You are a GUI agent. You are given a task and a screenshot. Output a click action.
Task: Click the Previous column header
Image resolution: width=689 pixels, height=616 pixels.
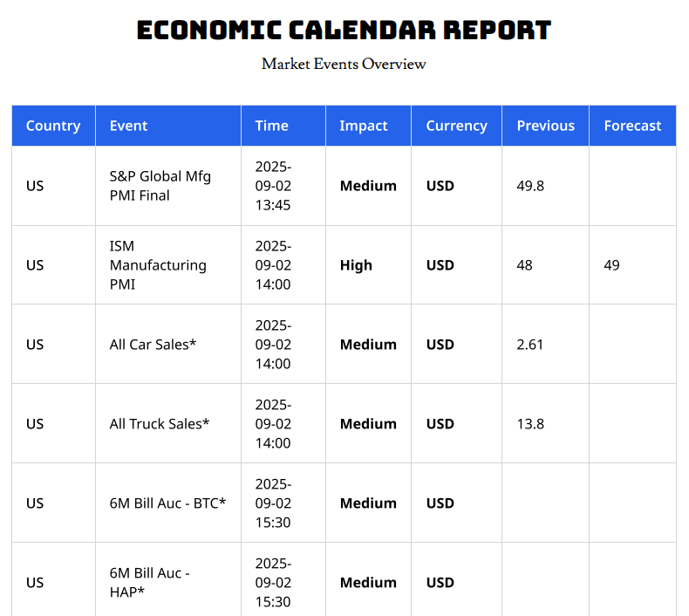545,126
